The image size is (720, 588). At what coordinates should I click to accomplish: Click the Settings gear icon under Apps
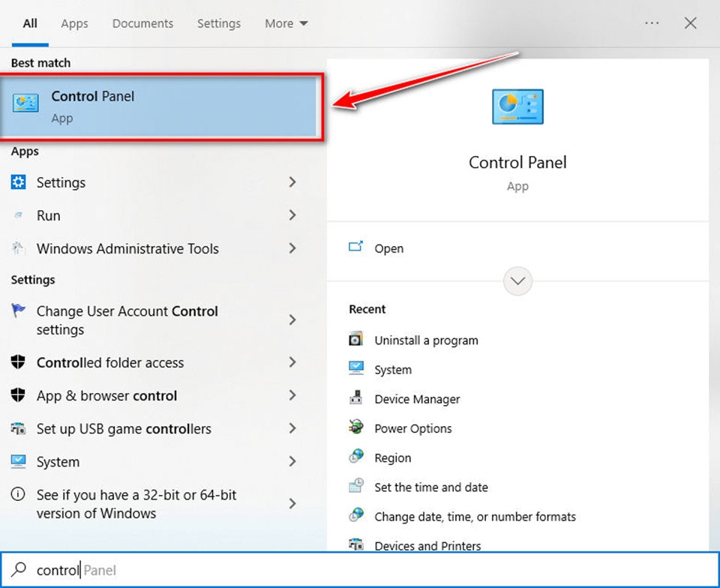(x=19, y=182)
